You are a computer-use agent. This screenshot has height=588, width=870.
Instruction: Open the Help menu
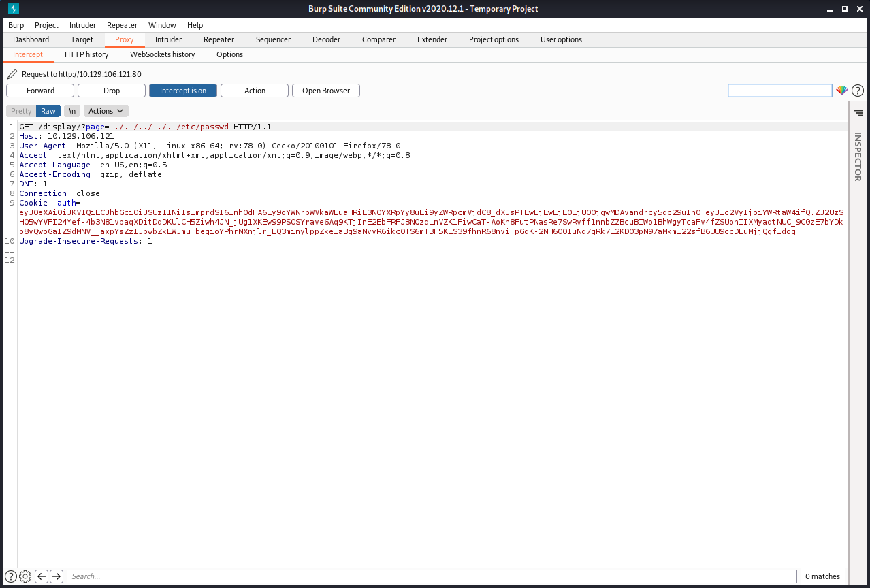click(x=195, y=25)
